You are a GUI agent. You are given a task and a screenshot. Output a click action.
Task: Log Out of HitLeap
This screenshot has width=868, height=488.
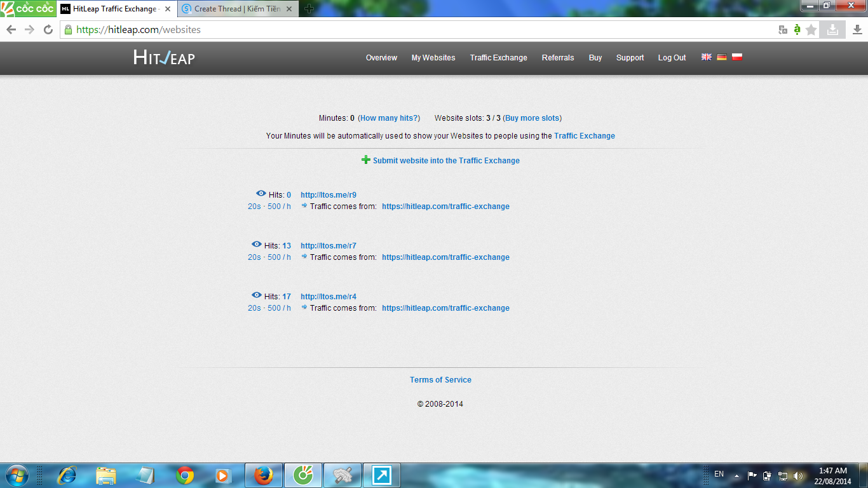672,58
